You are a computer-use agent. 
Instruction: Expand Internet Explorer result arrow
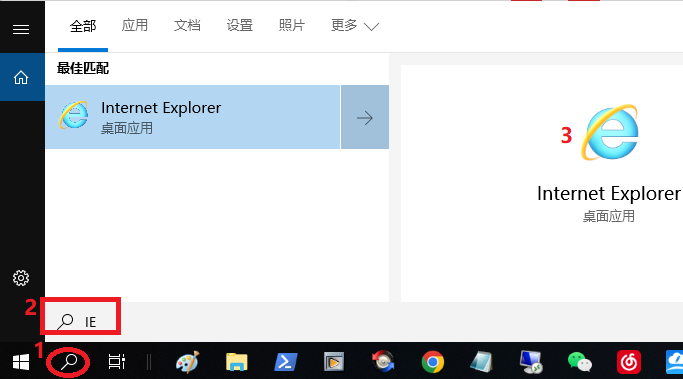tap(365, 117)
